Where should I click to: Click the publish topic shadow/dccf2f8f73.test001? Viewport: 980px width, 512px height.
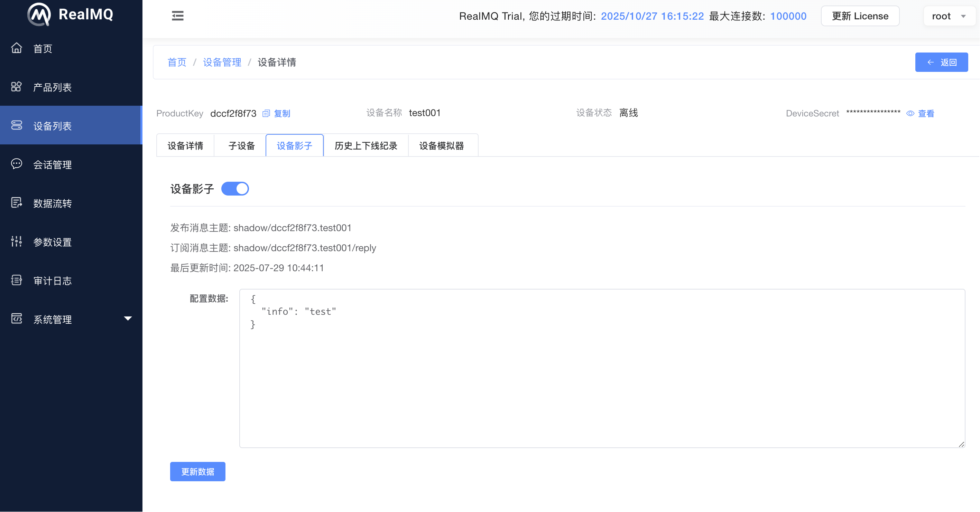pos(293,228)
